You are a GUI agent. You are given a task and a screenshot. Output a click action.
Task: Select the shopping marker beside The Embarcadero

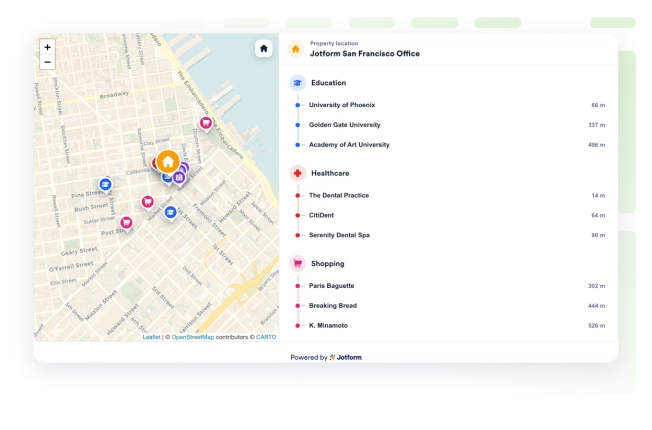(x=206, y=124)
